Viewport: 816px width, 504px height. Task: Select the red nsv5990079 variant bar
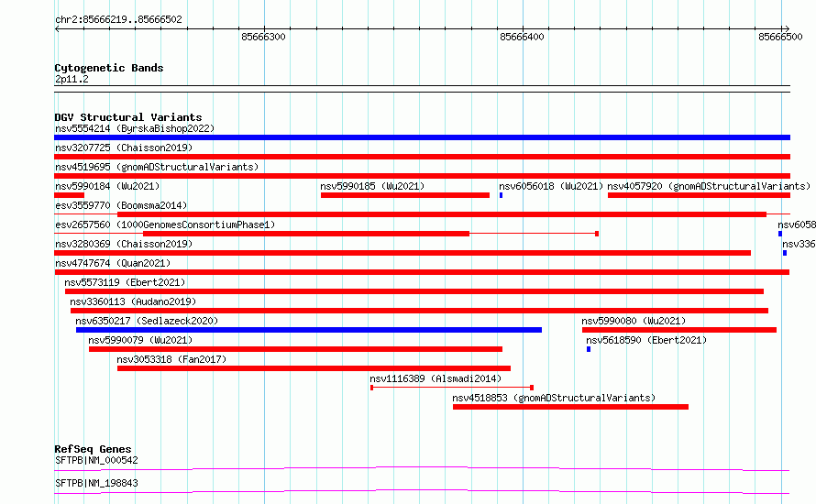(x=295, y=349)
